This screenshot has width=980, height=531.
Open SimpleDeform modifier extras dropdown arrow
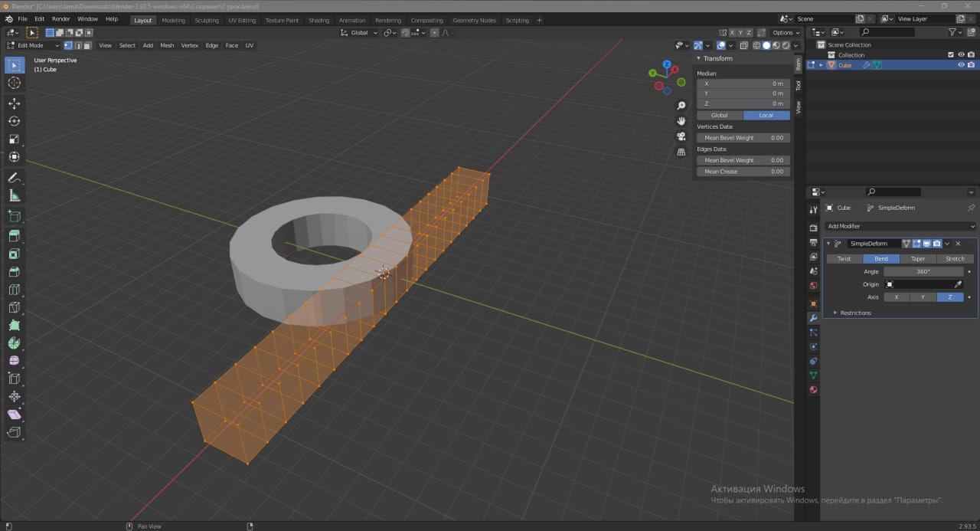(947, 244)
